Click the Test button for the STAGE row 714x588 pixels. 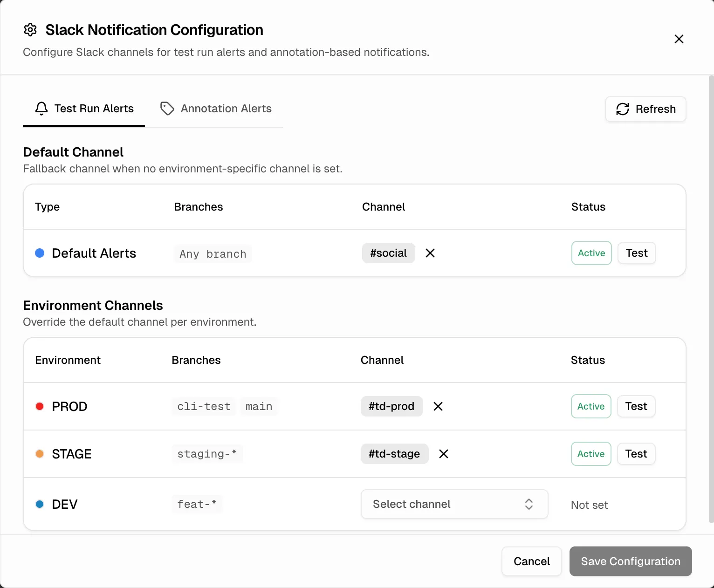pos(636,454)
